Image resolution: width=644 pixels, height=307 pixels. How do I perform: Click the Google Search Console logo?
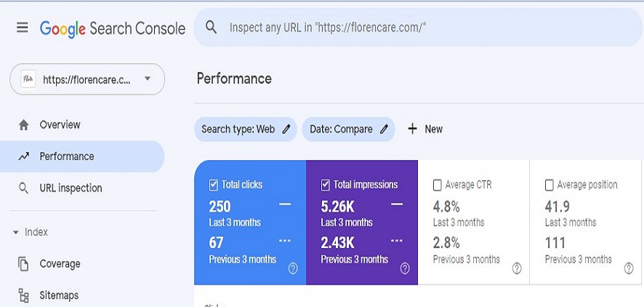(113, 29)
